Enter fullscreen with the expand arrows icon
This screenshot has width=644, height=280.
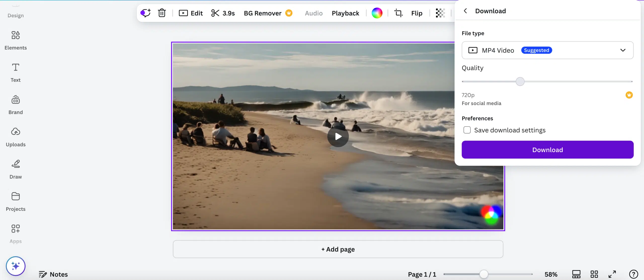click(612, 274)
